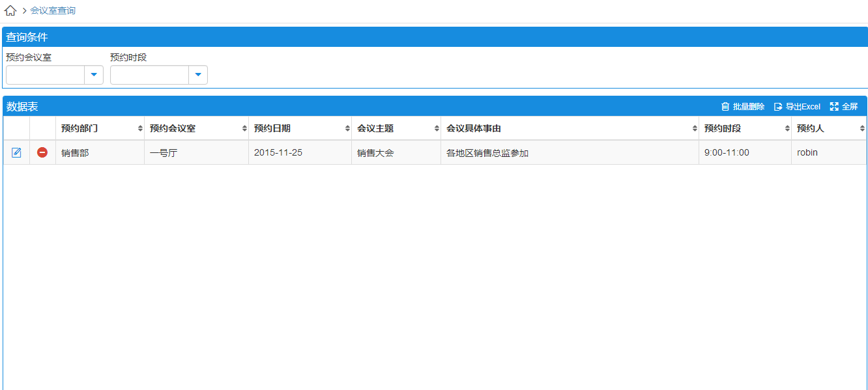Click the home icon in breadcrumb
This screenshot has width=868, height=390.
pyautogui.click(x=10, y=11)
